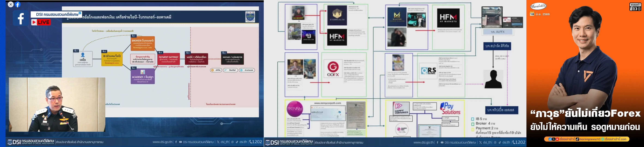Viewport: 644px width, 147px height.
Task: Click the IB 5 ราย legend square
Action: [473, 119]
